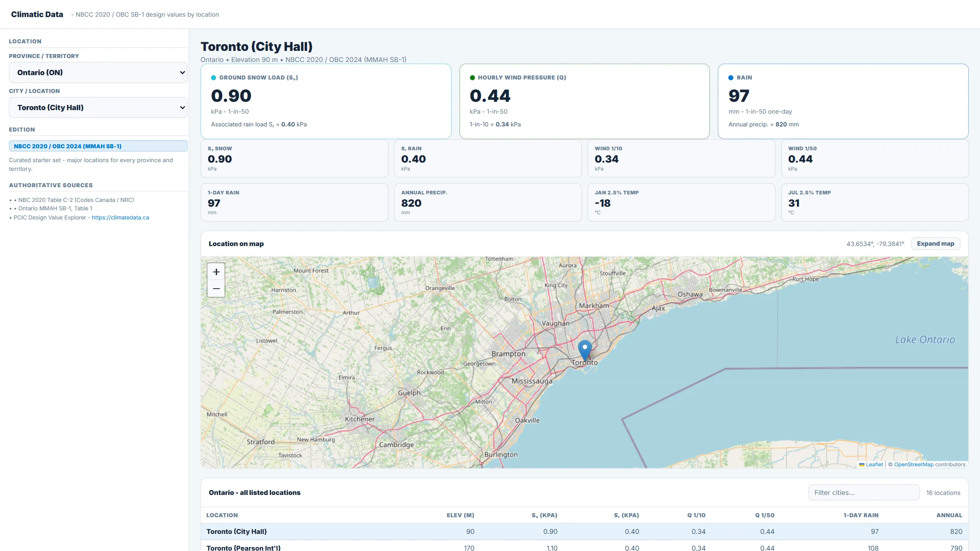Select the NBCC 2020 / OBC 2024 (MMAH SB-1) edition
Image resolution: width=980 pixels, height=551 pixels.
pos(98,146)
